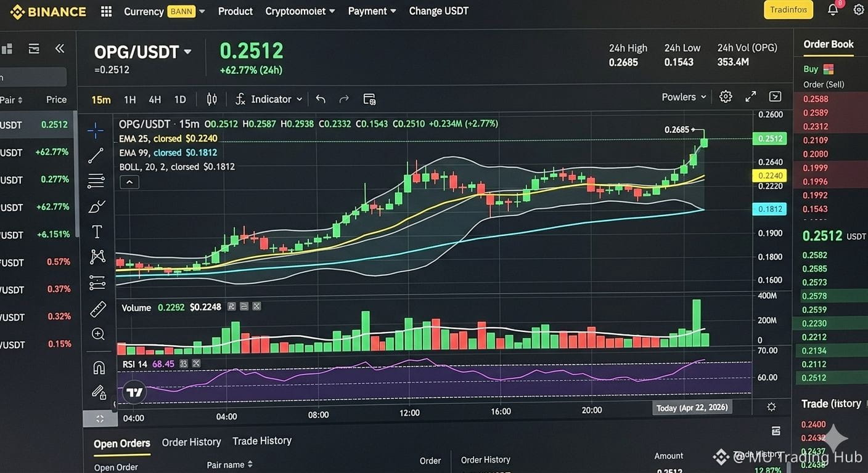Open the OPG/USDT pair selector
Screen dimensions: 868x473
(x=143, y=52)
